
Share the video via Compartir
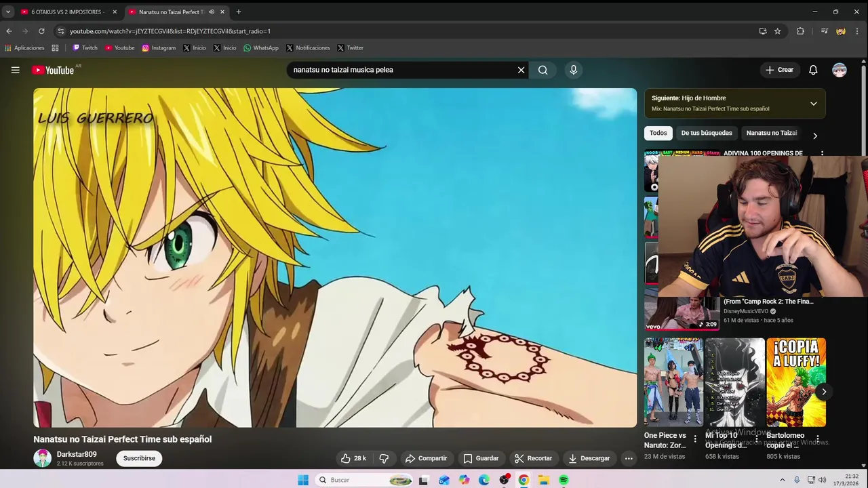tap(426, 458)
